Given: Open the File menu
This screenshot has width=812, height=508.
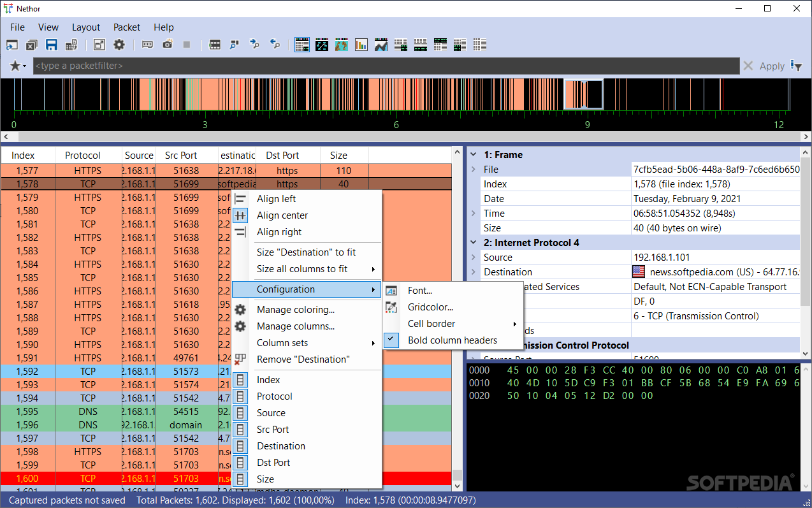Looking at the screenshot, I should [x=17, y=27].
